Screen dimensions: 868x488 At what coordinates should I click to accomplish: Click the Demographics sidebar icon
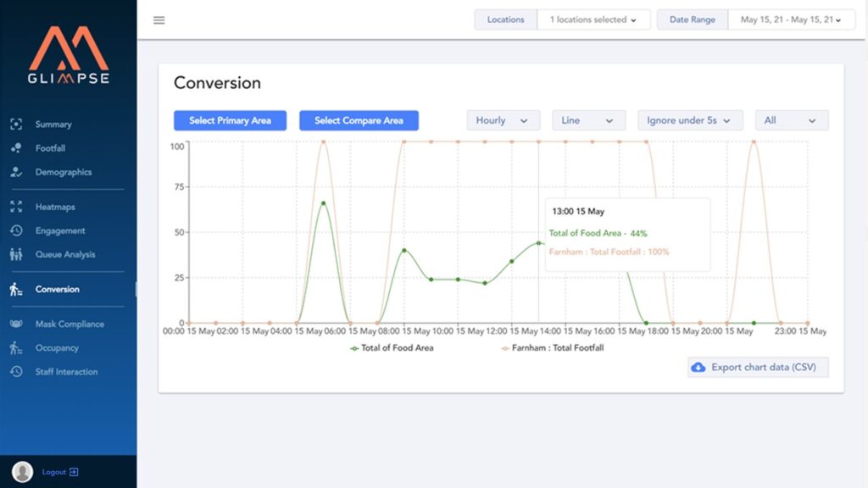pyautogui.click(x=16, y=172)
